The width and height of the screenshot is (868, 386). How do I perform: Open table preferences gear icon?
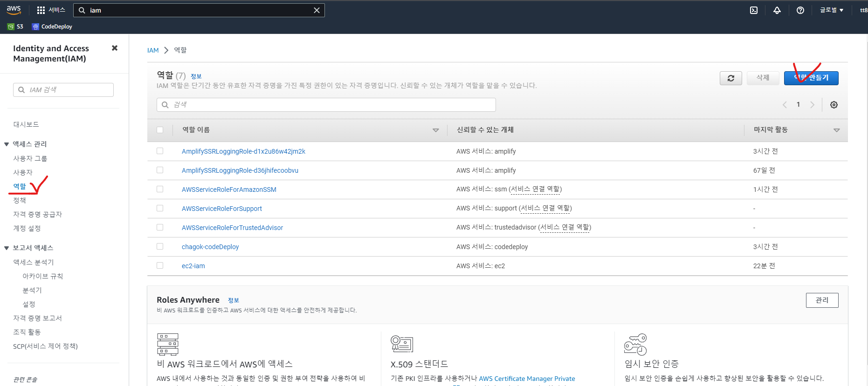[x=834, y=105]
